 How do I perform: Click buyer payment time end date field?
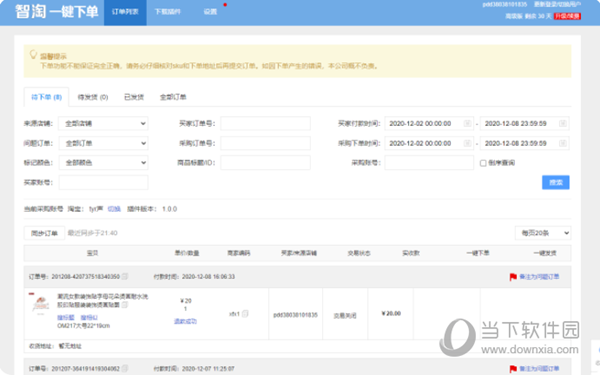tap(525, 124)
